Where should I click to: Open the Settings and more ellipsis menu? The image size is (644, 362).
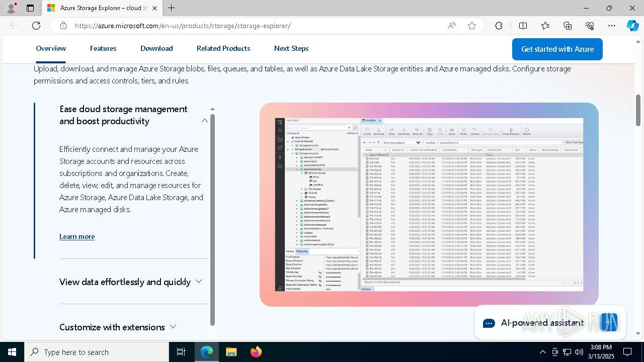612,26
